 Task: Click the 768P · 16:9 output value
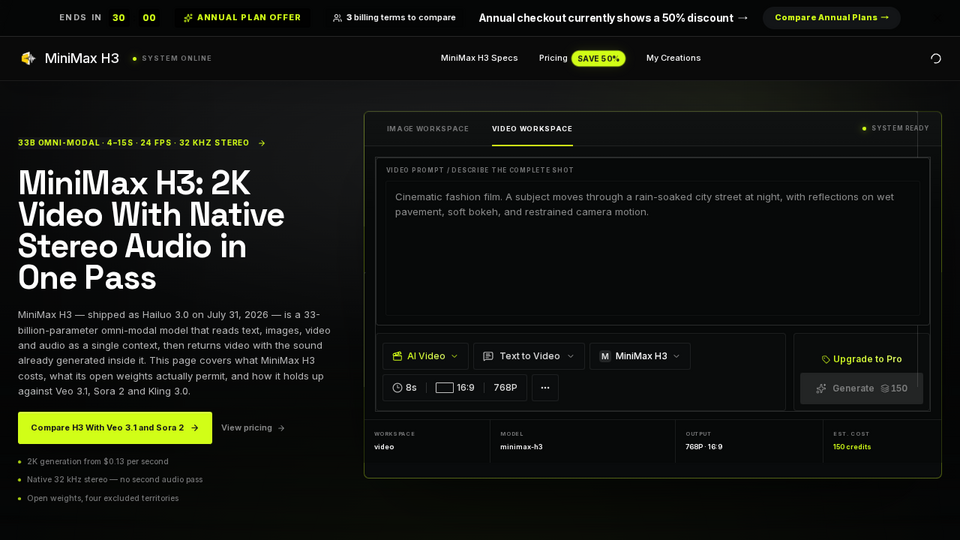click(x=703, y=447)
